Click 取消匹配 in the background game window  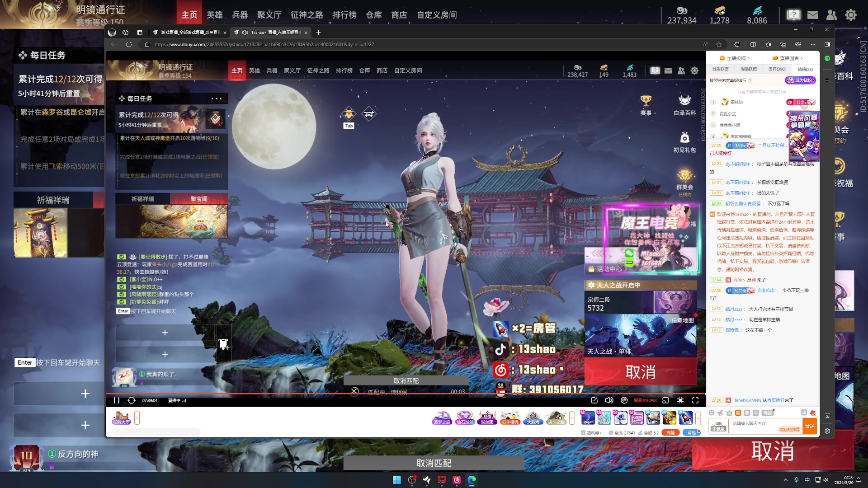pyautogui.click(x=434, y=463)
